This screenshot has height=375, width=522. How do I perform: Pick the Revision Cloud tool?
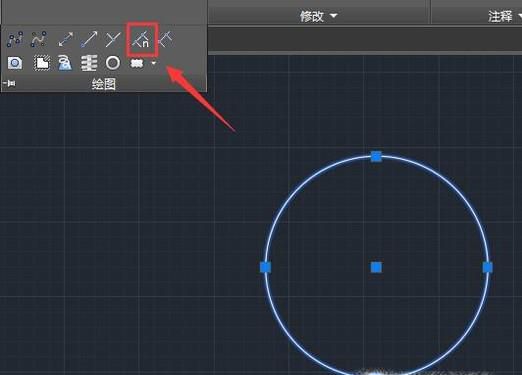137,63
